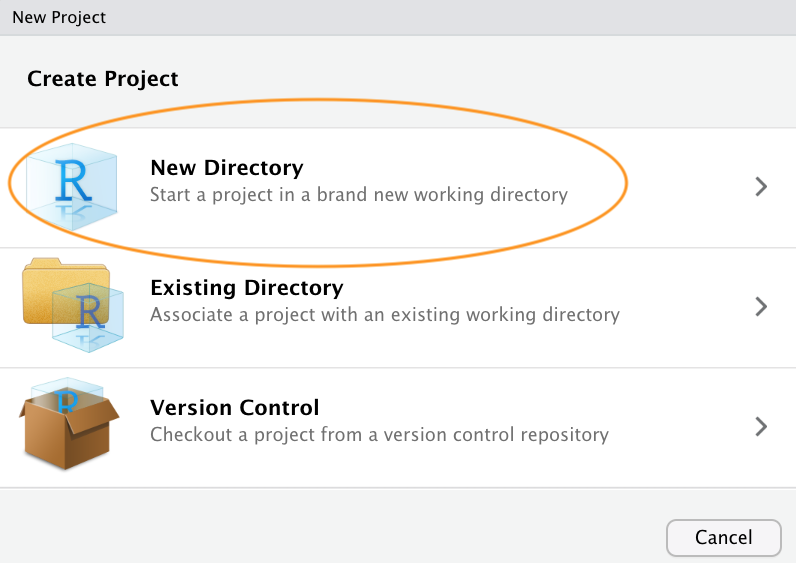The width and height of the screenshot is (796, 563).
Task: Click "Start a project in a brand new working directory"
Action: tap(358, 194)
